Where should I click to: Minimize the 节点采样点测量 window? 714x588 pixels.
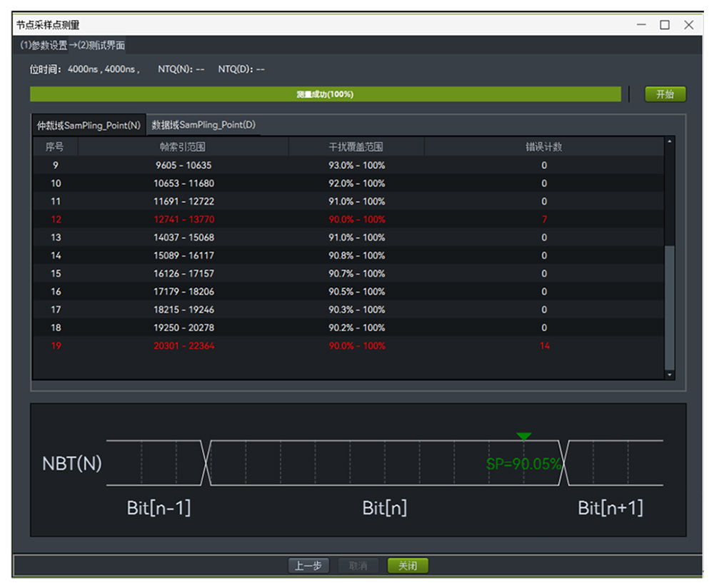(x=641, y=25)
